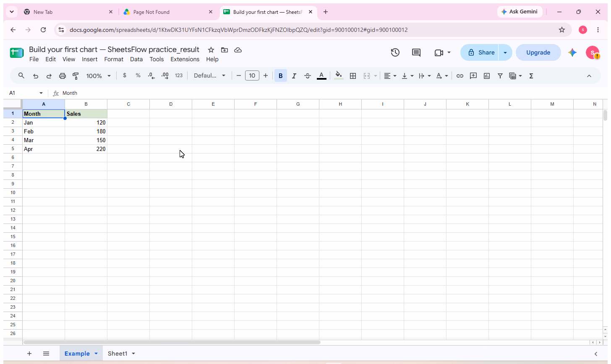Click Ask Gemini in browser bar
This screenshot has width=611, height=364.
coord(519,12)
